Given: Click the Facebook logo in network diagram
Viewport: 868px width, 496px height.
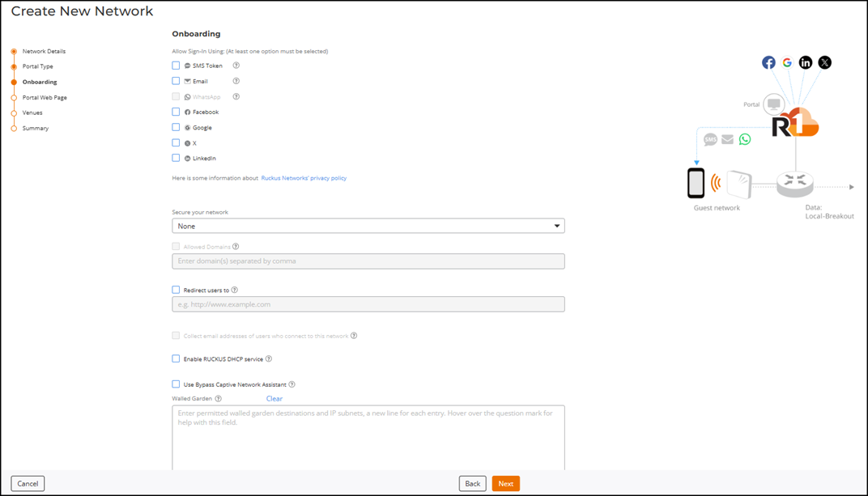Looking at the screenshot, I should 768,62.
